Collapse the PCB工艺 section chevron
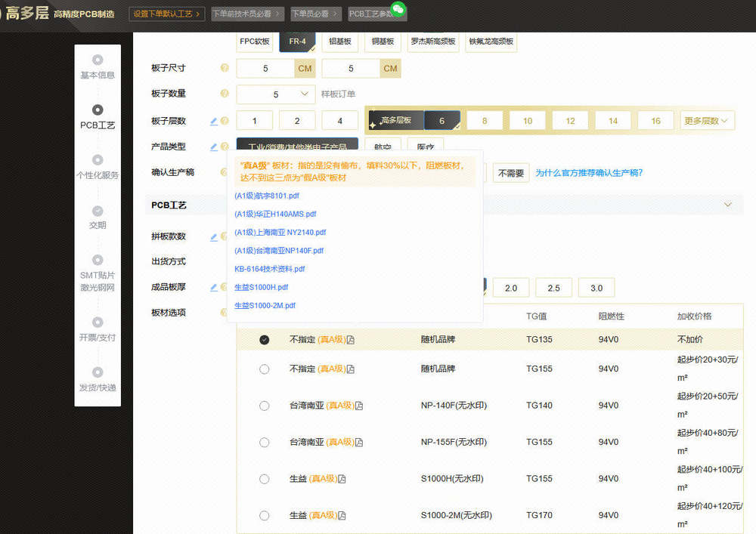This screenshot has width=756, height=534. pyautogui.click(x=728, y=205)
